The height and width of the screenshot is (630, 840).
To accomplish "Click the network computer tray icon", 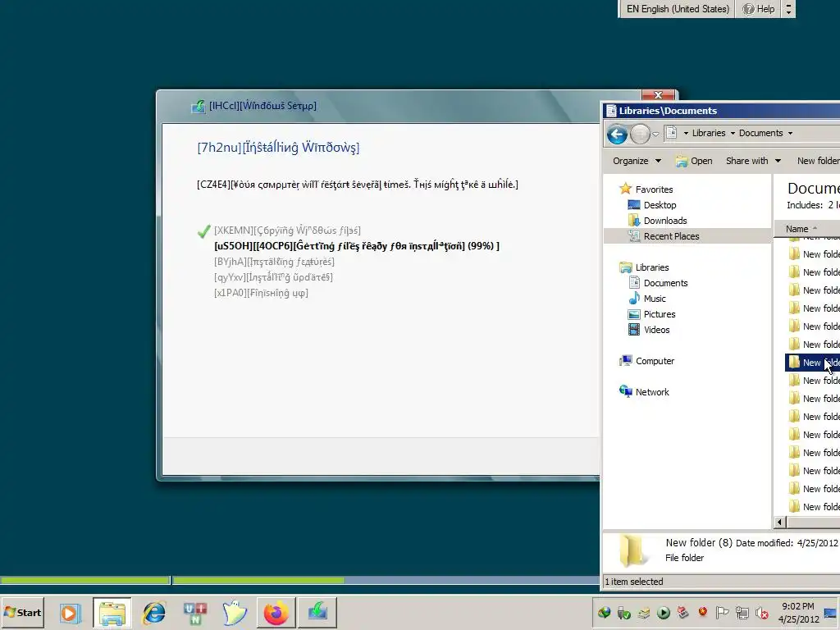I will tap(742, 612).
